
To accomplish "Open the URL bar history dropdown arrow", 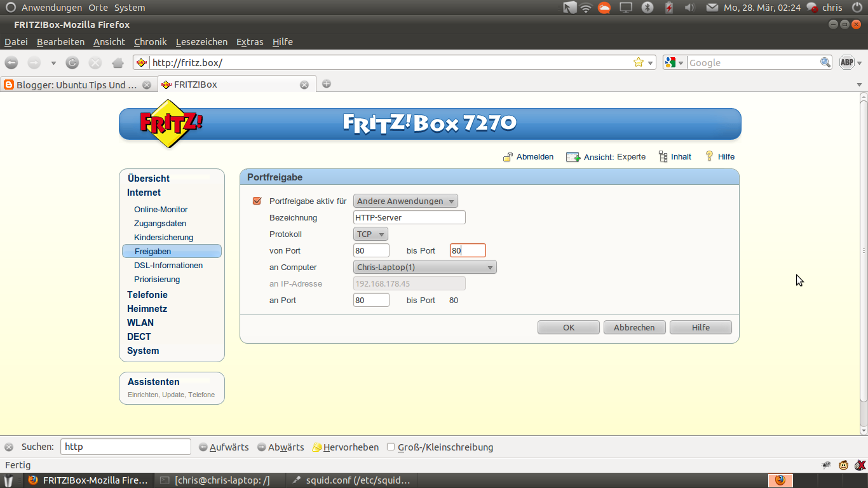I will click(x=651, y=63).
